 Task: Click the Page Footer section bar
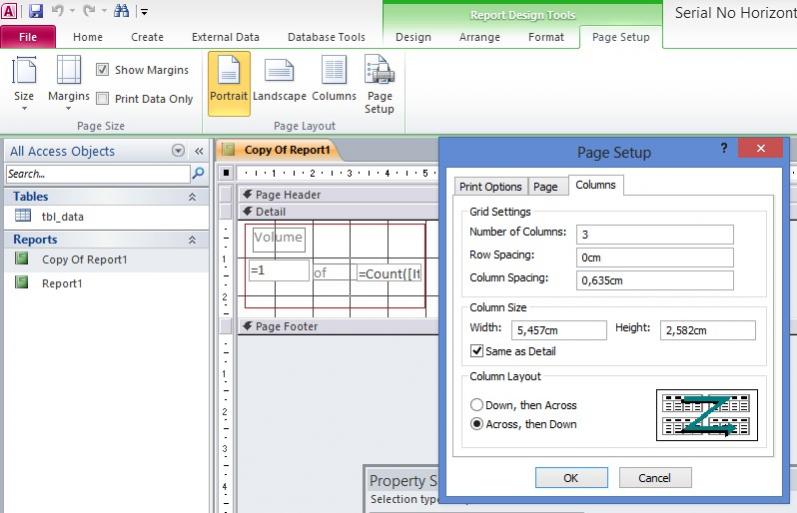point(338,326)
